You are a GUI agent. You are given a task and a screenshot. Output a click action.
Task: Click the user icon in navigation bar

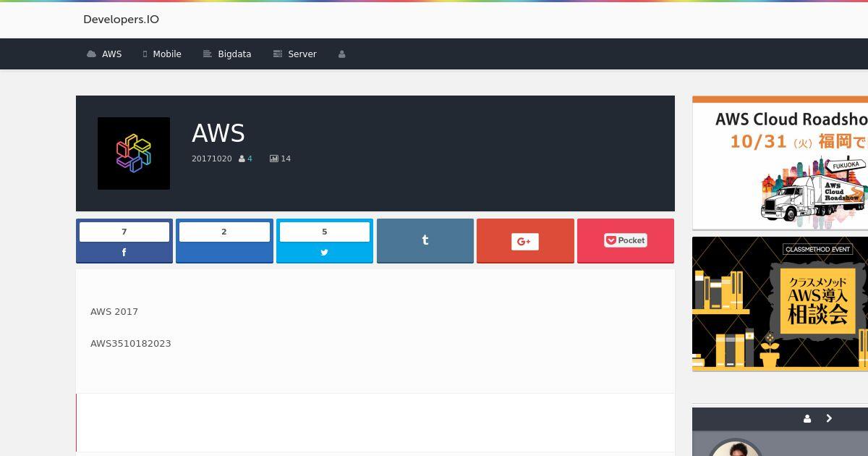(x=342, y=54)
